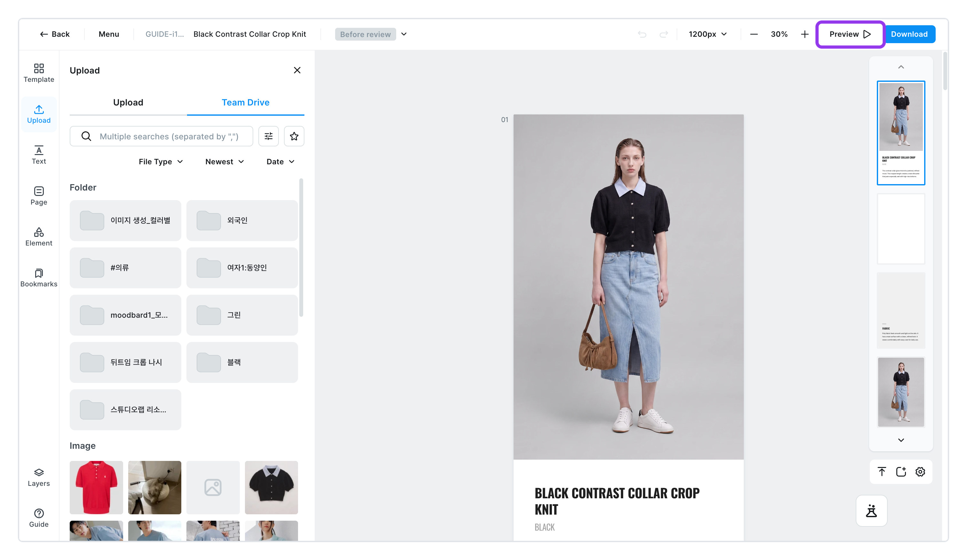Select the first page thumbnail in the navigator
Image resolution: width=967 pixels, height=560 pixels.
click(901, 133)
